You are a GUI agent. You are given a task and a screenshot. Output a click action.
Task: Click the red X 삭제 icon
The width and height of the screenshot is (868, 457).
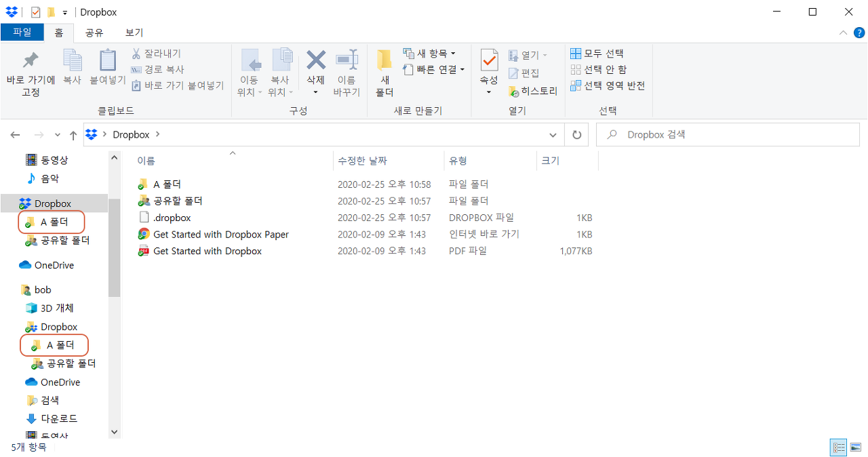(x=316, y=60)
